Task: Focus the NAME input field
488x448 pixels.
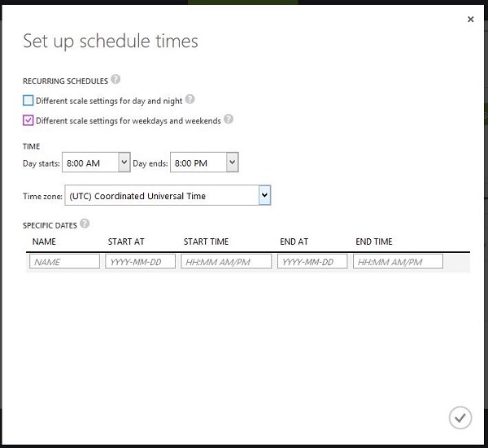Action: (x=64, y=262)
